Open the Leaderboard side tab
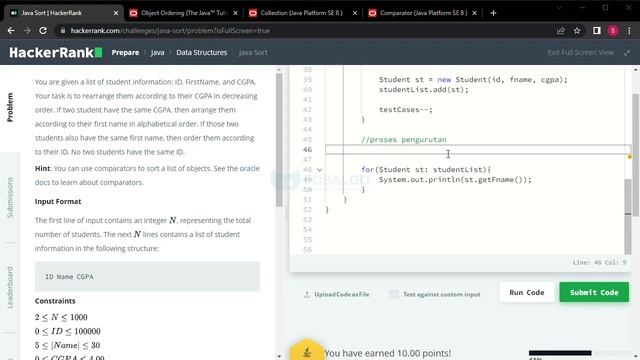 pyautogui.click(x=10, y=287)
